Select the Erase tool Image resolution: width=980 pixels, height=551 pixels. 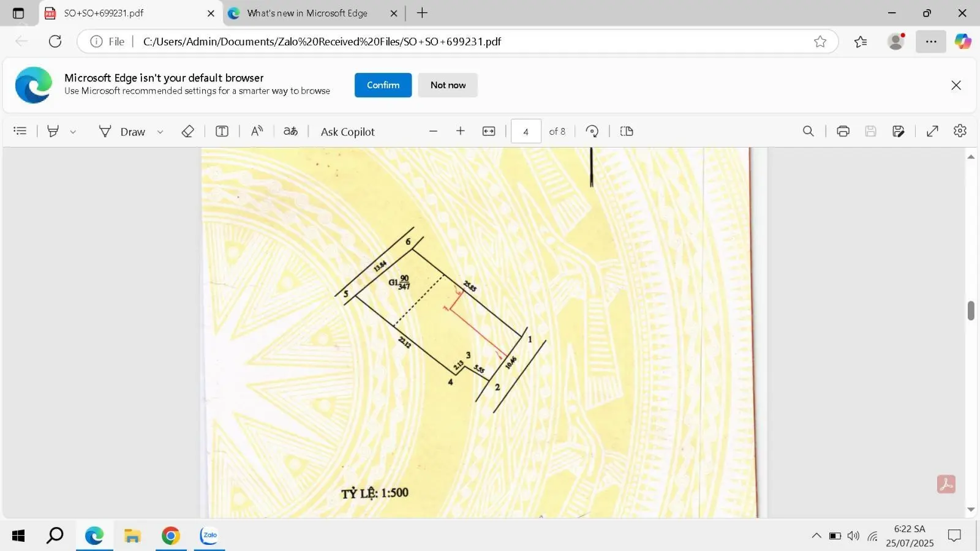tap(188, 131)
